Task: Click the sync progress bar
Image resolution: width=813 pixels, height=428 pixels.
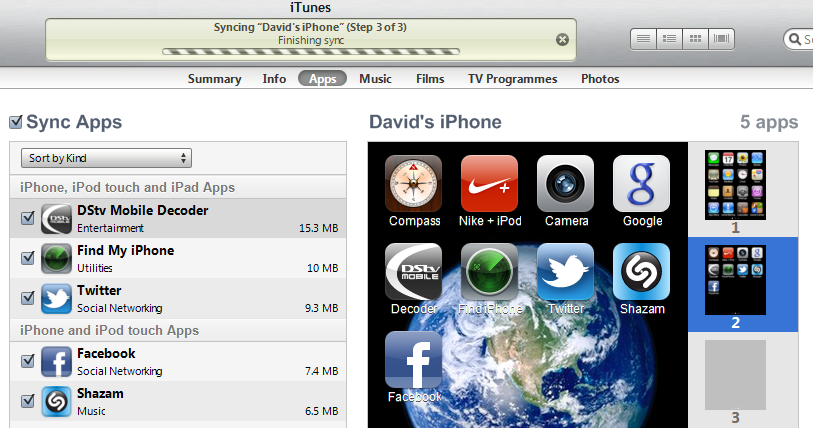Action: click(311, 51)
